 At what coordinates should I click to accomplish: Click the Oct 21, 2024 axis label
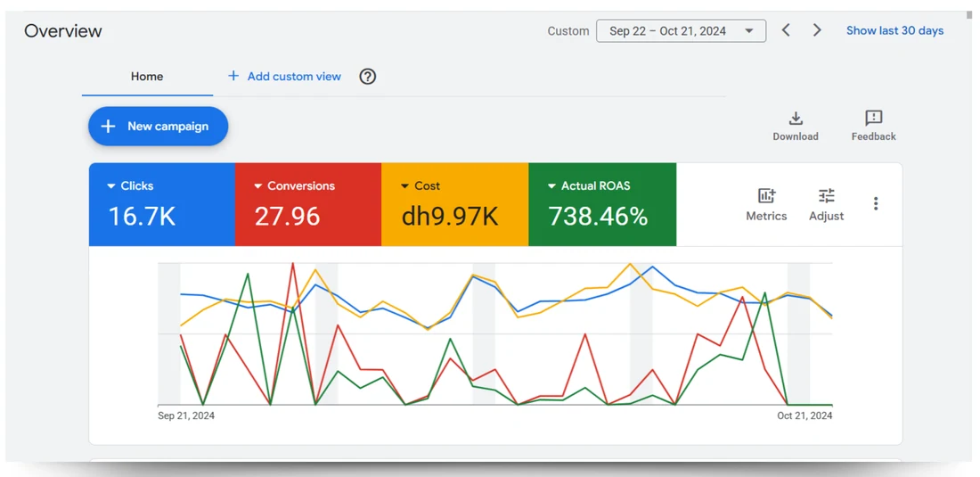coord(805,415)
